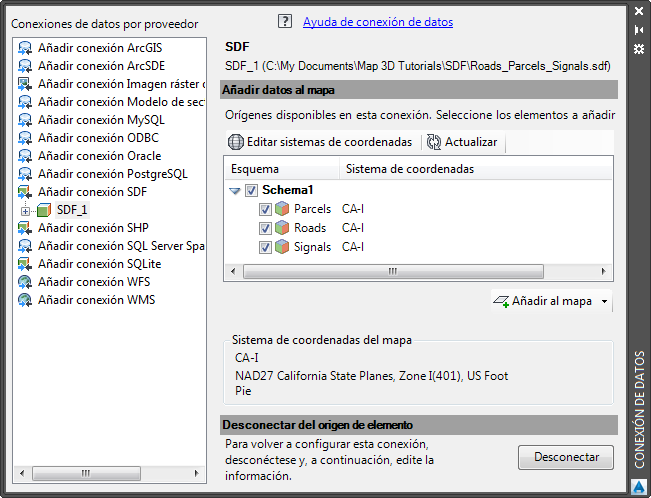This screenshot has width=651, height=498.
Task: Toggle the Signals checkbox
Action: click(265, 248)
